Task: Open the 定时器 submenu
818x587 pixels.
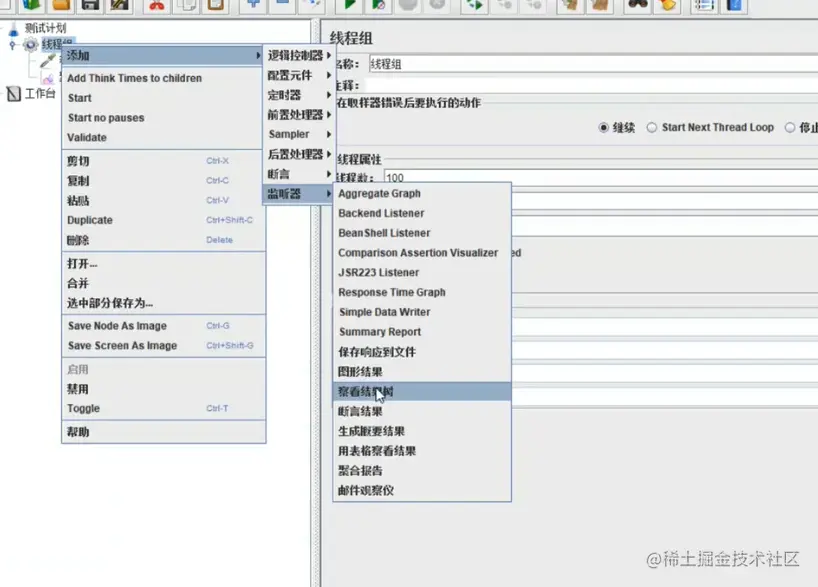Action: (299, 95)
